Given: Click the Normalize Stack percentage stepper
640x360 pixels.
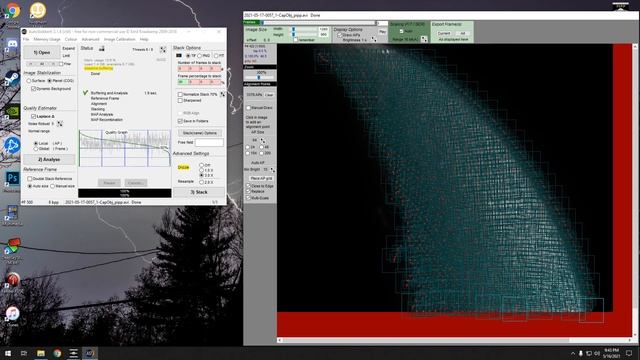Looking at the screenshot, I should (x=222, y=94).
